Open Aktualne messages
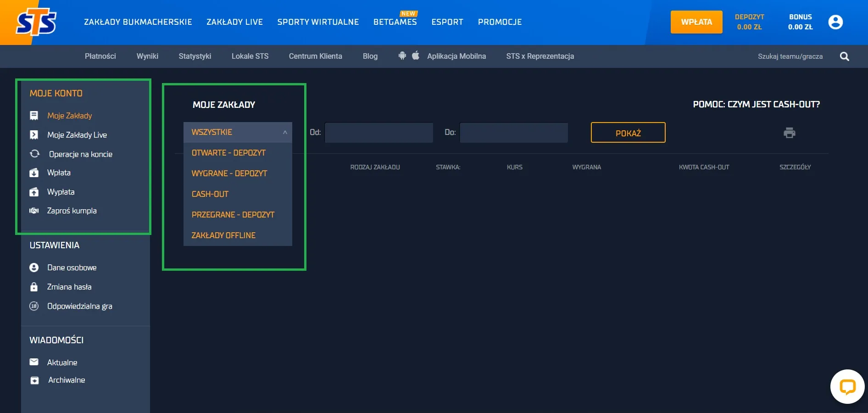The height and width of the screenshot is (413, 868). pos(62,363)
